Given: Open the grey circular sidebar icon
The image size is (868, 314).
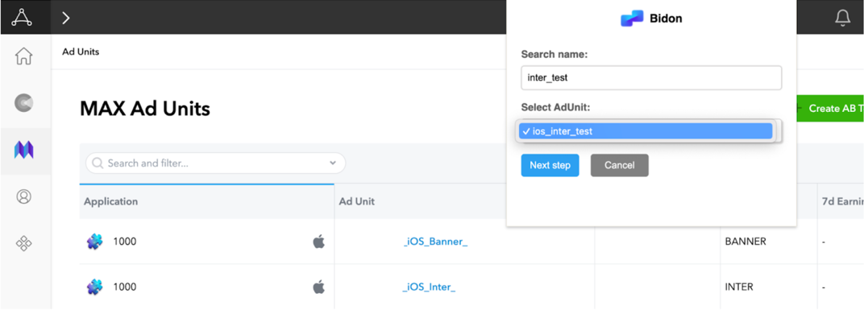Looking at the screenshot, I should tap(24, 102).
